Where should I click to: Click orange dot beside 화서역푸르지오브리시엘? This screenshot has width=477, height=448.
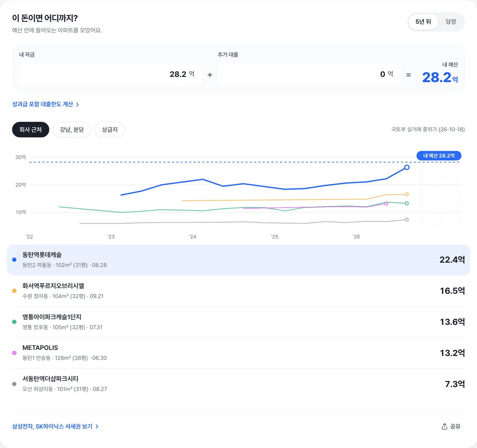point(14,291)
